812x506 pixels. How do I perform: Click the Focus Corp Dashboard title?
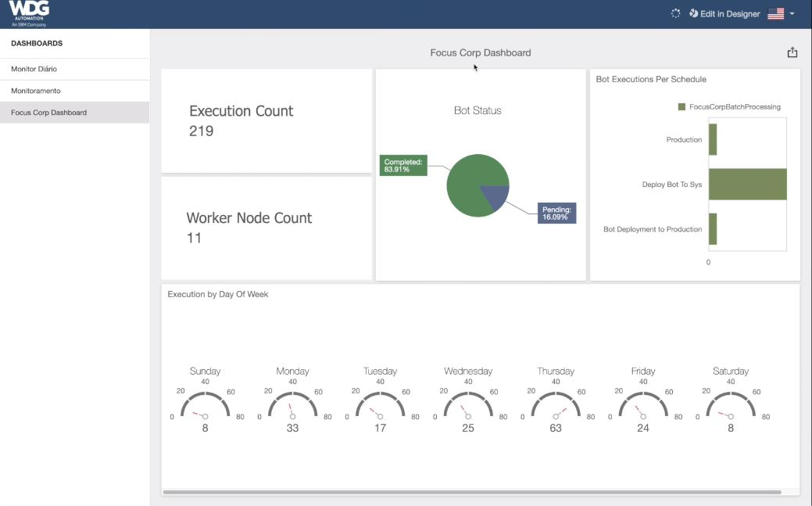click(x=481, y=53)
